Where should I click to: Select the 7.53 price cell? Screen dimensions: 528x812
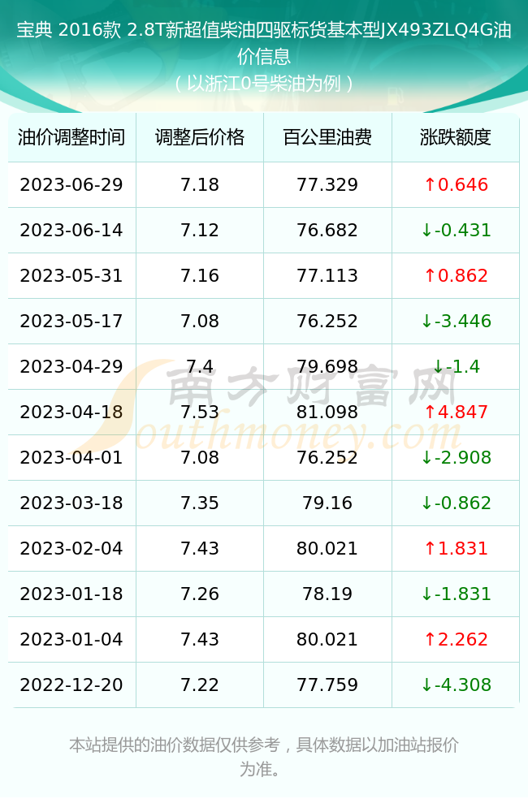200,412
